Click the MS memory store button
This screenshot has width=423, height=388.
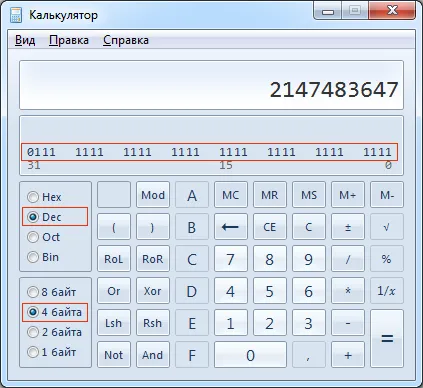[309, 195]
